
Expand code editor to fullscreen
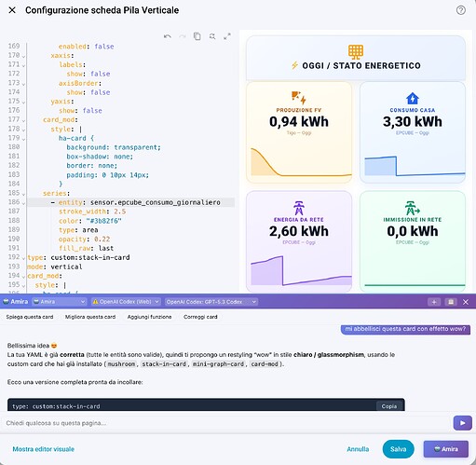(x=227, y=36)
